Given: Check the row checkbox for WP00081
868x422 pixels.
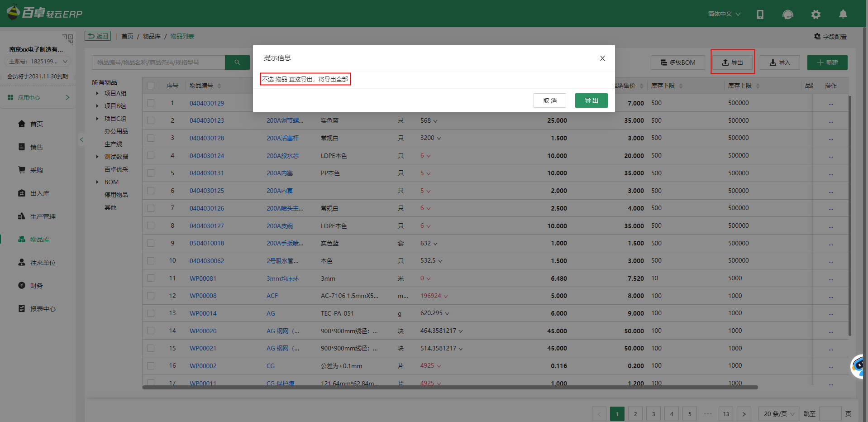Looking at the screenshot, I should (151, 278).
